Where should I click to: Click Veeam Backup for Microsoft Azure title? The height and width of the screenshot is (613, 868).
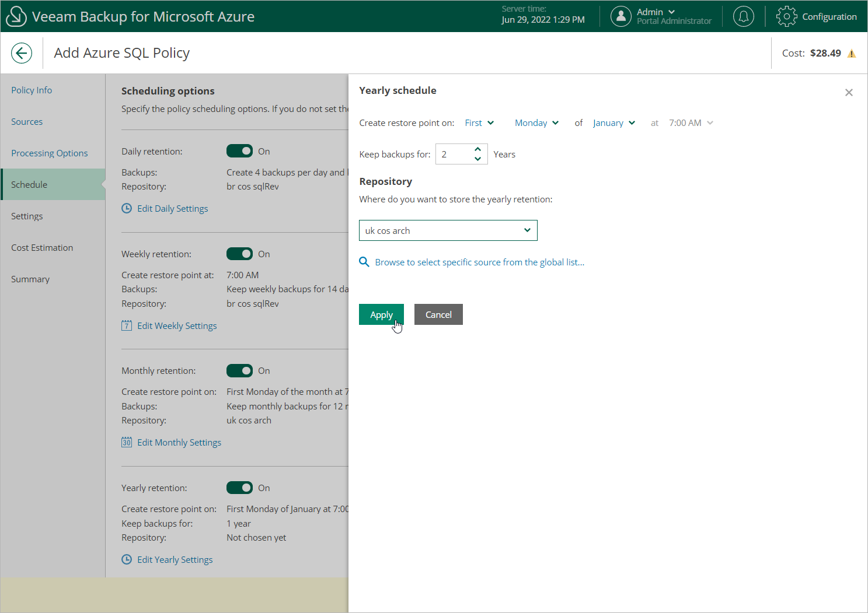point(143,16)
